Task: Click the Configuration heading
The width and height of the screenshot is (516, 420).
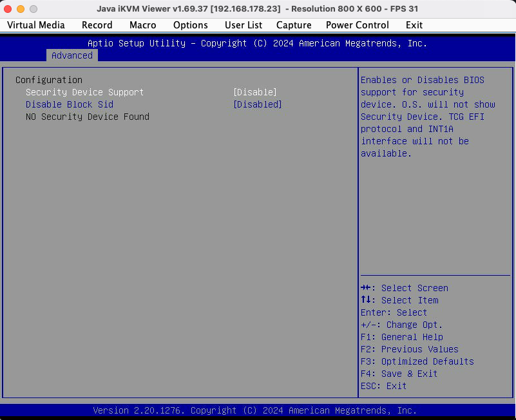Action: 49,80
